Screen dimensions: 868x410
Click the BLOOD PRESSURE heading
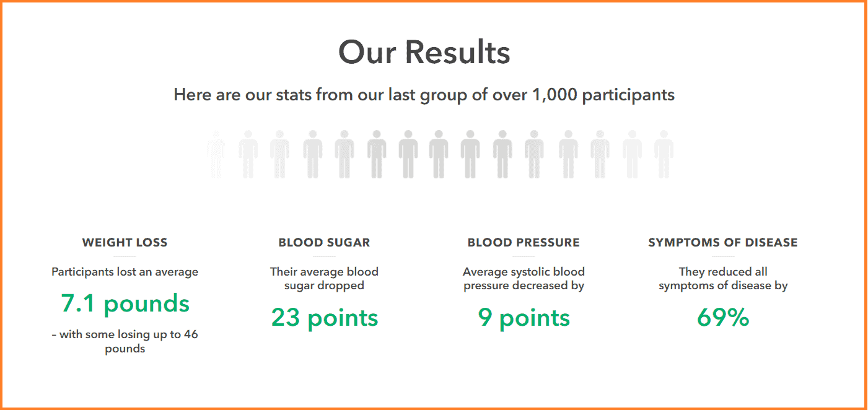point(524,243)
